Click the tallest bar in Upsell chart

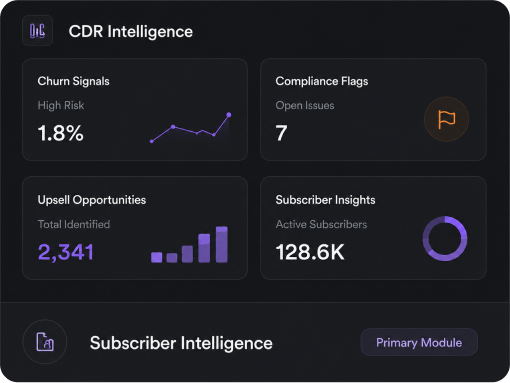point(222,245)
